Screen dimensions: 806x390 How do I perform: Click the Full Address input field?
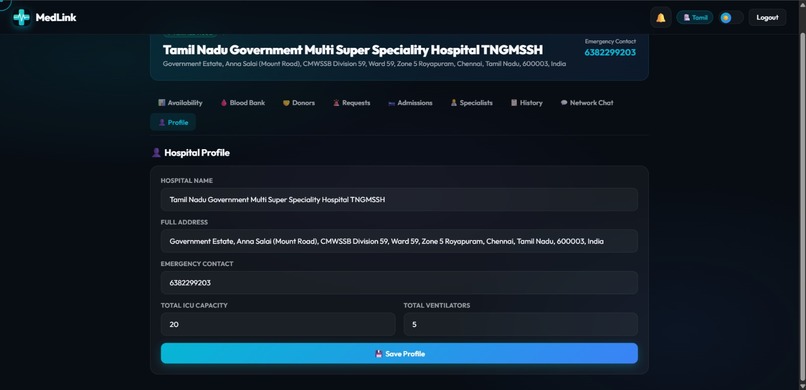click(x=399, y=241)
